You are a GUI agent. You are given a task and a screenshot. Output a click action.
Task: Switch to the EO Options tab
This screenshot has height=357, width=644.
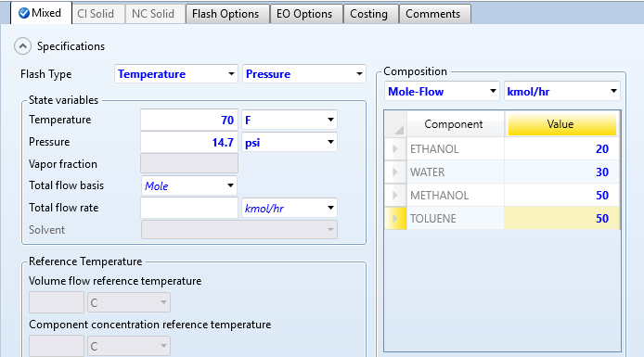pyautogui.click(x=306, y=14)
